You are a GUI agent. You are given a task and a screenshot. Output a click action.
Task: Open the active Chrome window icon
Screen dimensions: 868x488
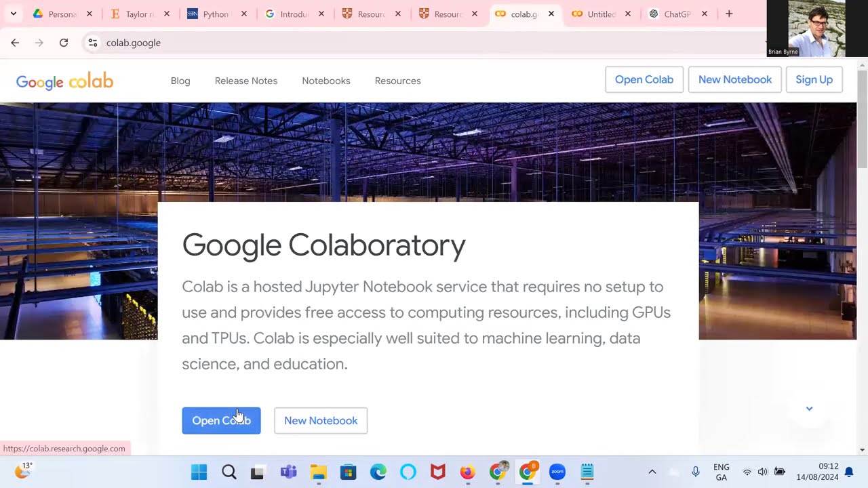528,472
